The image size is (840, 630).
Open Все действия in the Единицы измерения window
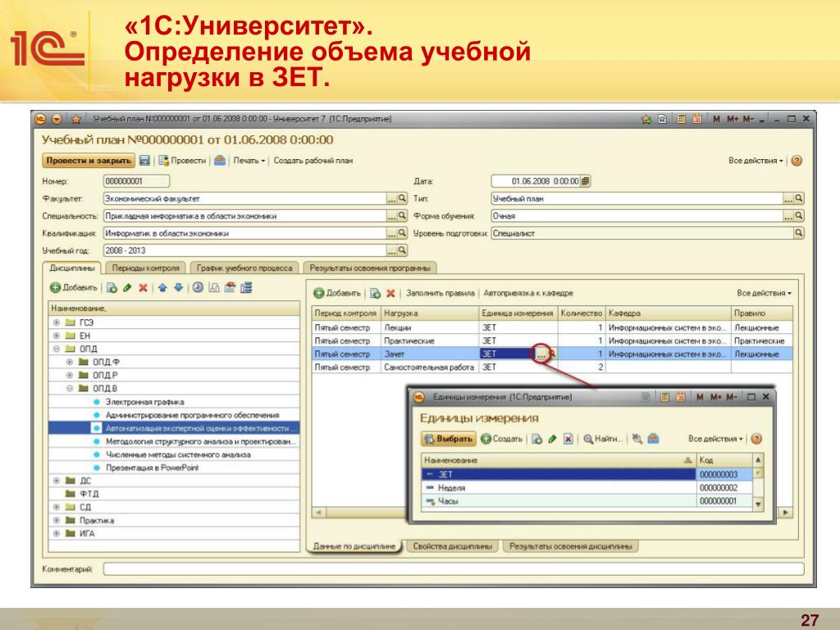pyautogui.click(x=715, y=439)
